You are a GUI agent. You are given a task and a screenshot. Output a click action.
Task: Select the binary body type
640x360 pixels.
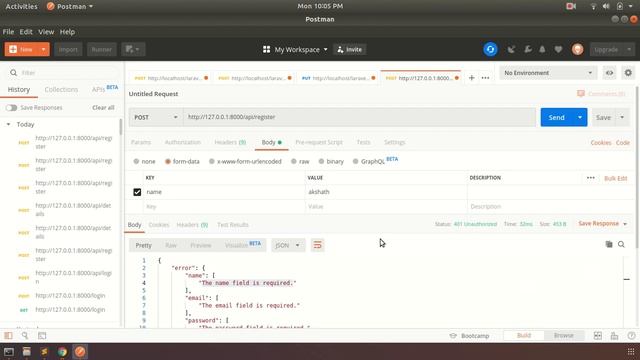coord(321,161)
